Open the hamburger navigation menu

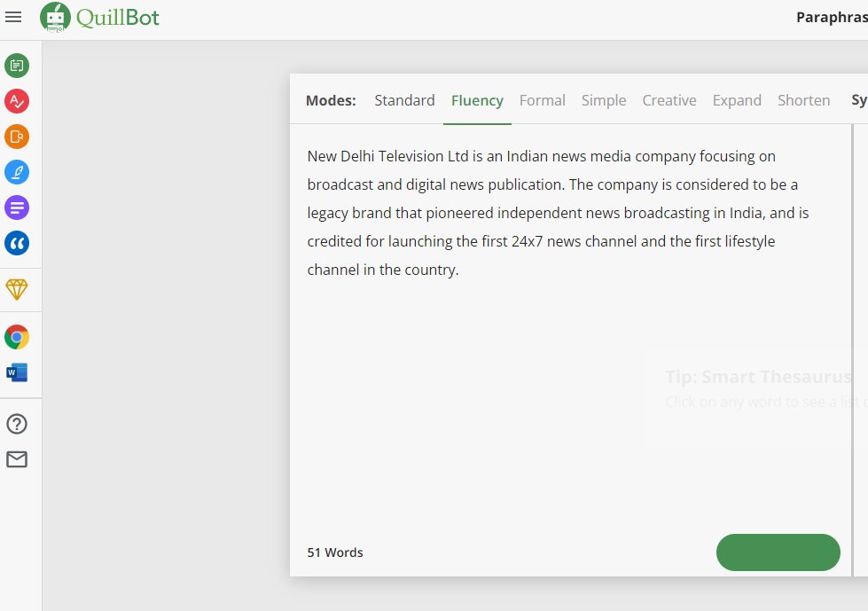[x=13, y=17]
